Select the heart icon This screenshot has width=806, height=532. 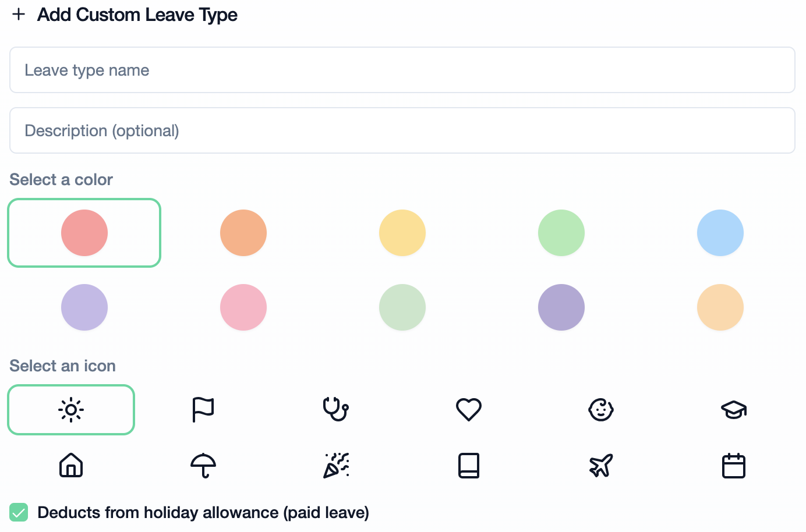click(469, 410)
